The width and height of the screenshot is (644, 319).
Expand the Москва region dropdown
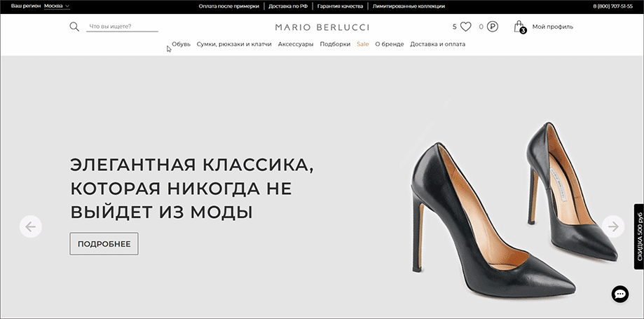pyautogui.click(x=57, y=6)
